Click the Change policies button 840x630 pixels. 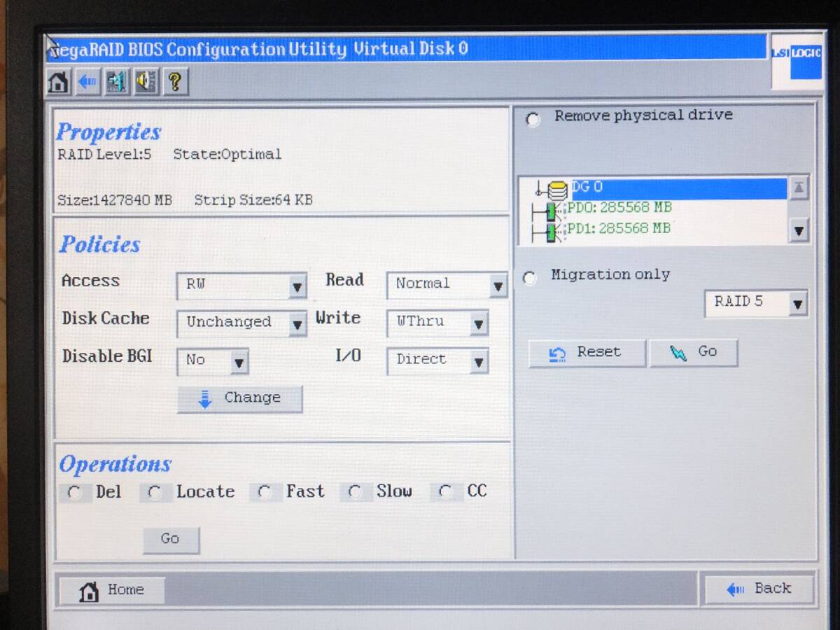(240, 398)
